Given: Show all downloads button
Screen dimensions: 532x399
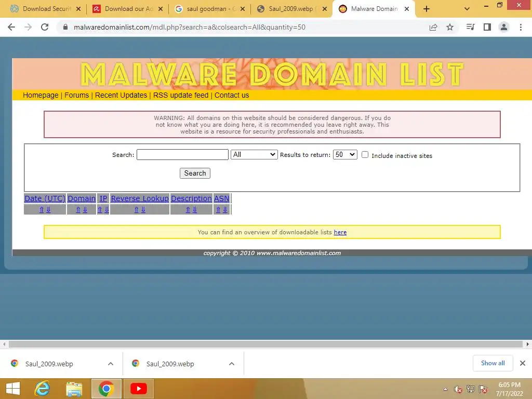Looking at the screenshot, I should (493, 363).
